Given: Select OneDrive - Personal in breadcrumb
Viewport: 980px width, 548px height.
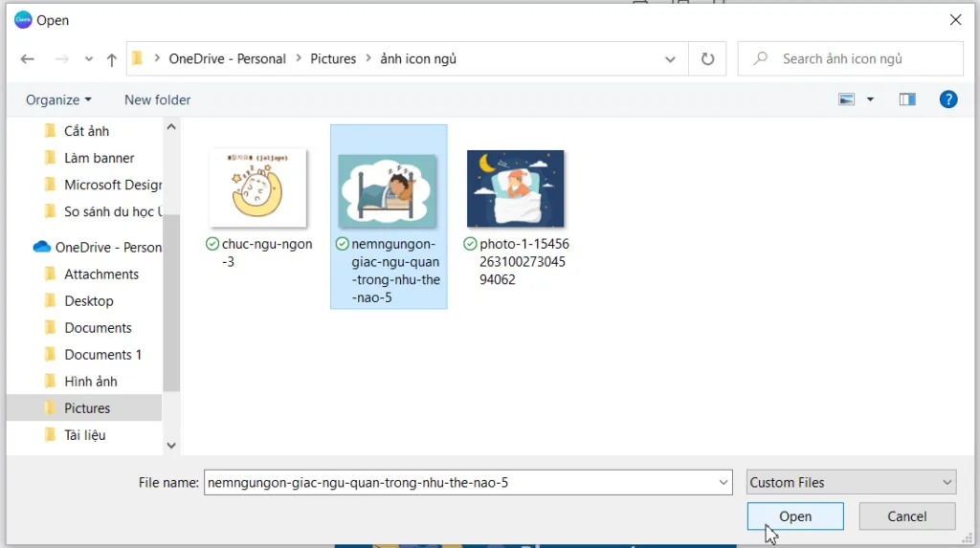Looking at the screenshot, I should (x=227, y=58).
